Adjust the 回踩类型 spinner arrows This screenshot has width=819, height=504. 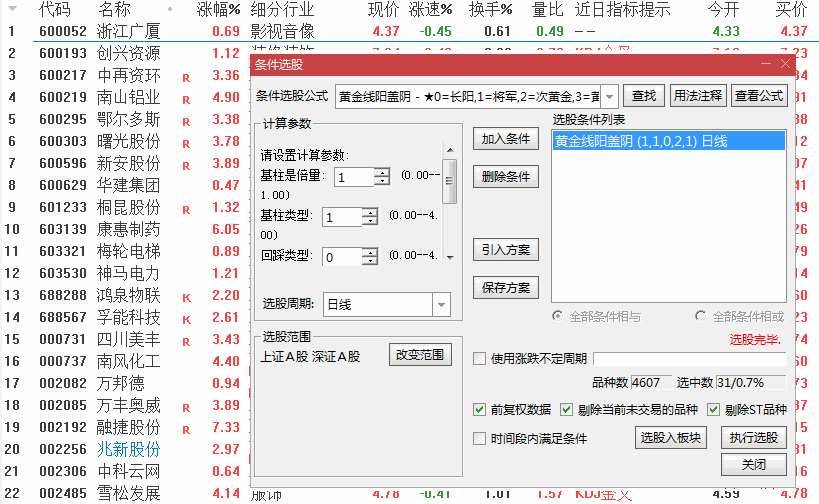tap(370, 257)
